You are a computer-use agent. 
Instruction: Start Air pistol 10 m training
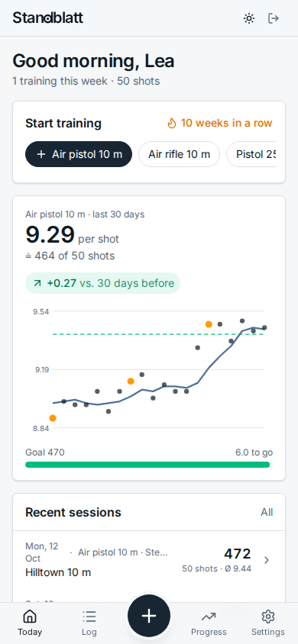79,154
